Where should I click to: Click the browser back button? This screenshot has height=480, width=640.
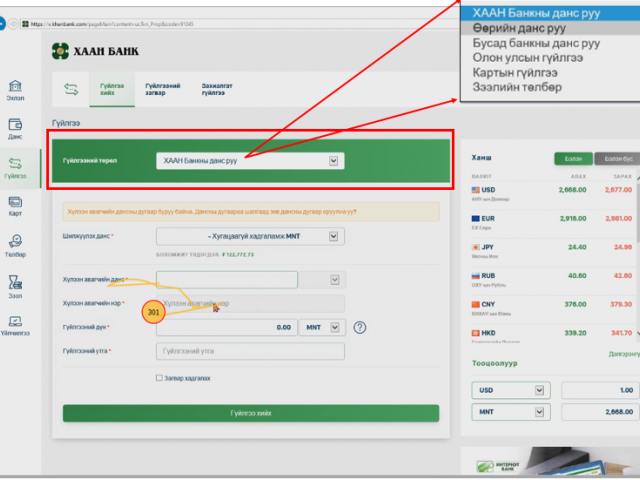pos(2,24)
